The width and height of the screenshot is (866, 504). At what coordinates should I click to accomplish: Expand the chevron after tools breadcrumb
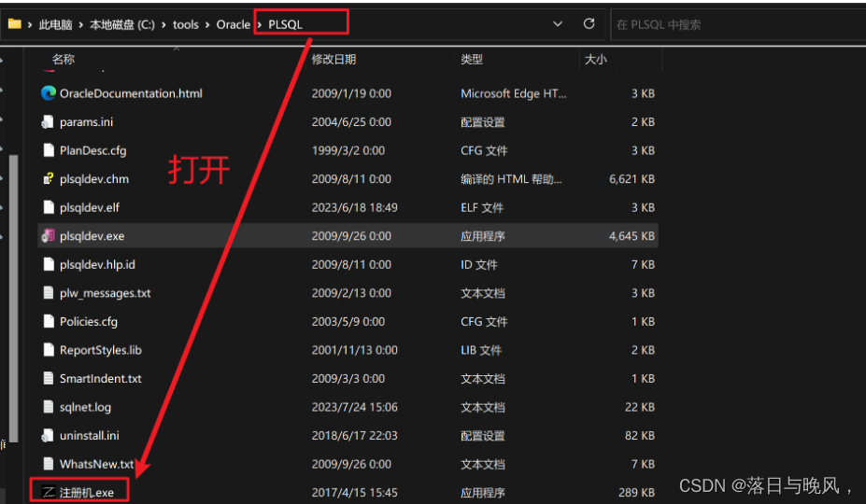point(207,25)
